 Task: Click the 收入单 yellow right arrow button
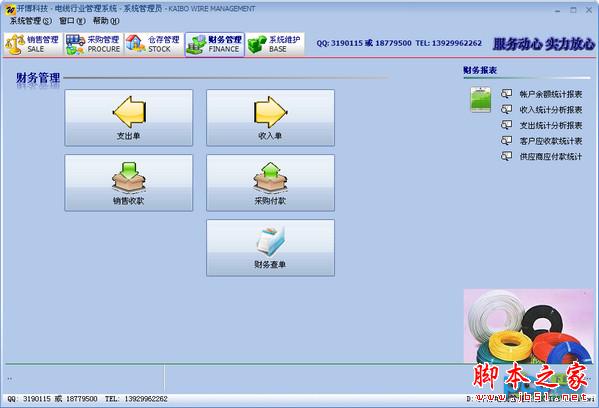270,118
